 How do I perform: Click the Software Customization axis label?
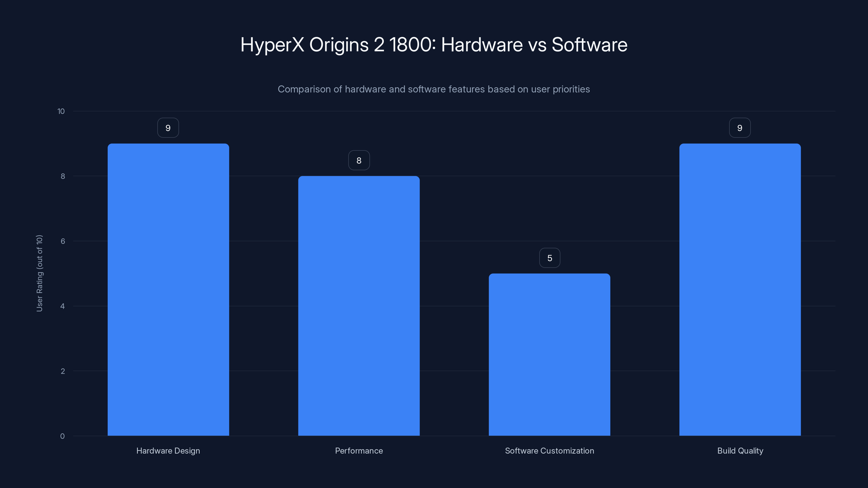coord(550,451)
